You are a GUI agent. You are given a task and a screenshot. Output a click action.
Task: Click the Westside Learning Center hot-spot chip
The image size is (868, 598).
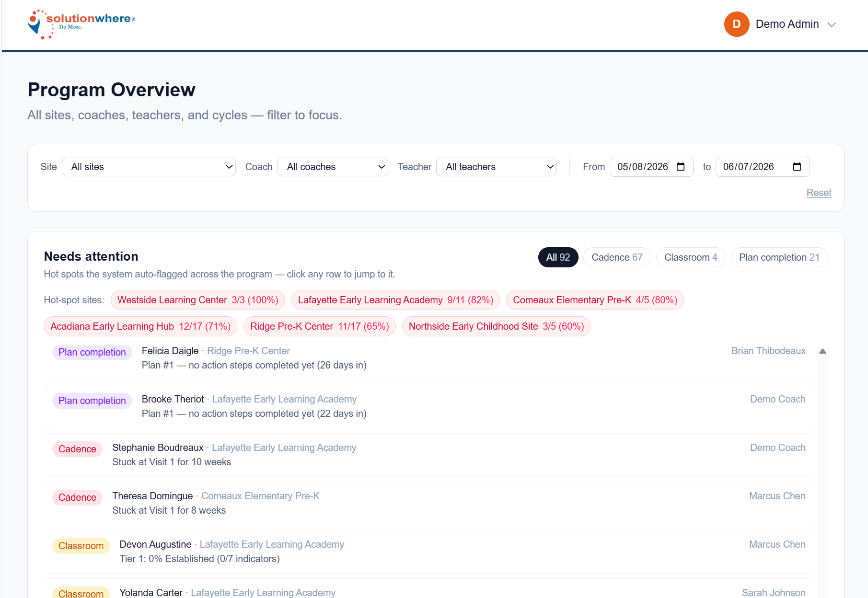198,300
